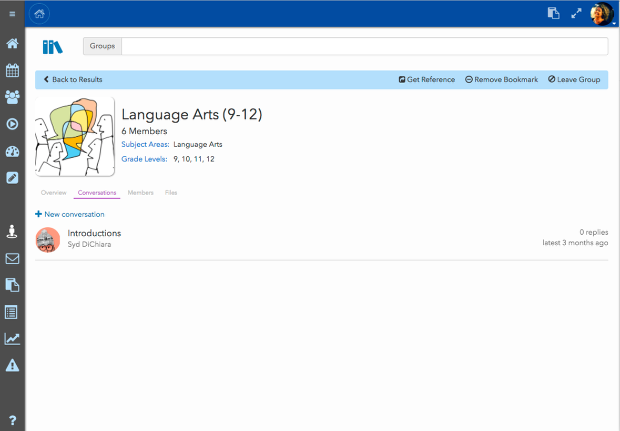Open the list lines icon in sidebar
Screen dimensions: 620x431
click(x=11, y=312)
